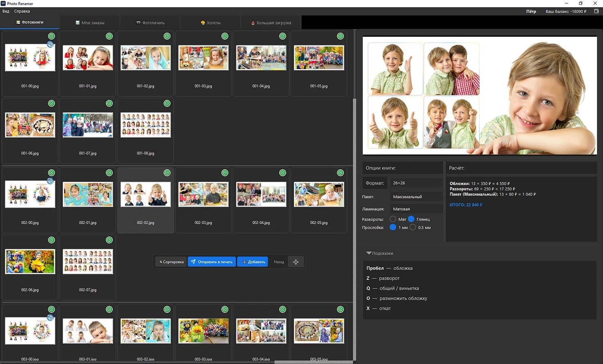Click the Сортировка button
Viewport: 603px width, 364px height.
172,262
